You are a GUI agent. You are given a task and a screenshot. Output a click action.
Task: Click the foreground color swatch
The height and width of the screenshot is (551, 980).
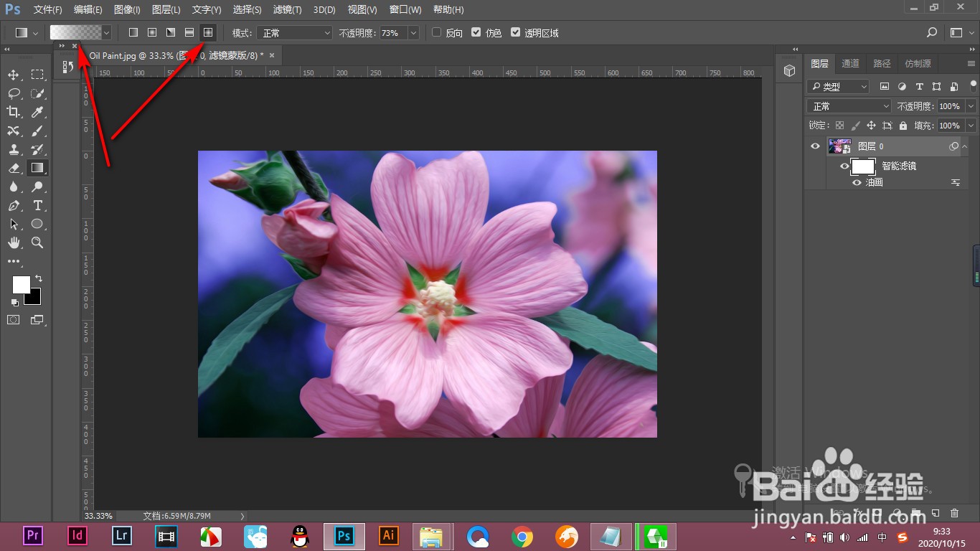pos(21,285)
